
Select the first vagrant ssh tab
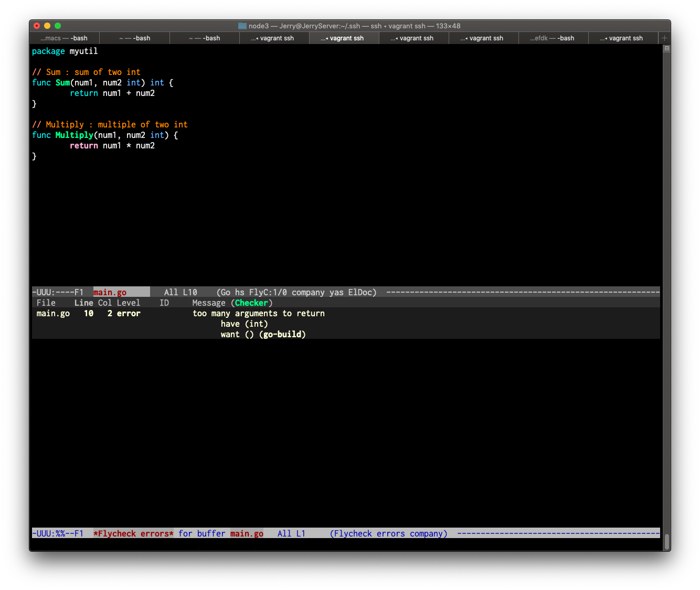point(274,38)
